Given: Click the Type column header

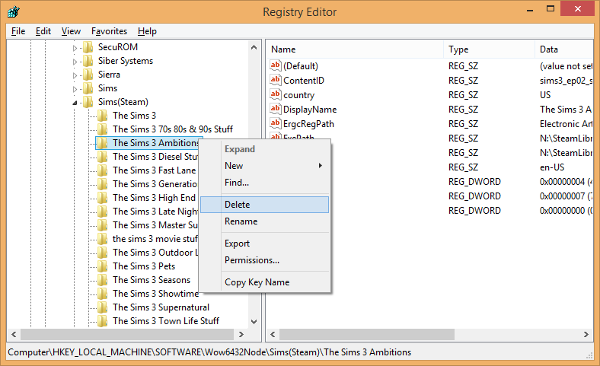Looking at the screenshot, I should click(489, 49).
